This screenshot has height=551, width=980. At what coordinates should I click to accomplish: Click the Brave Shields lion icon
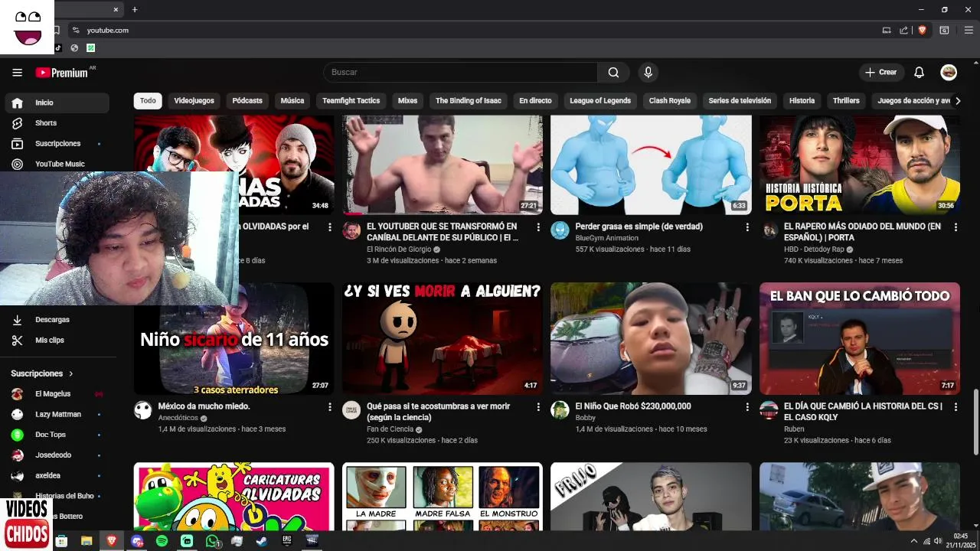coord(922,30)
